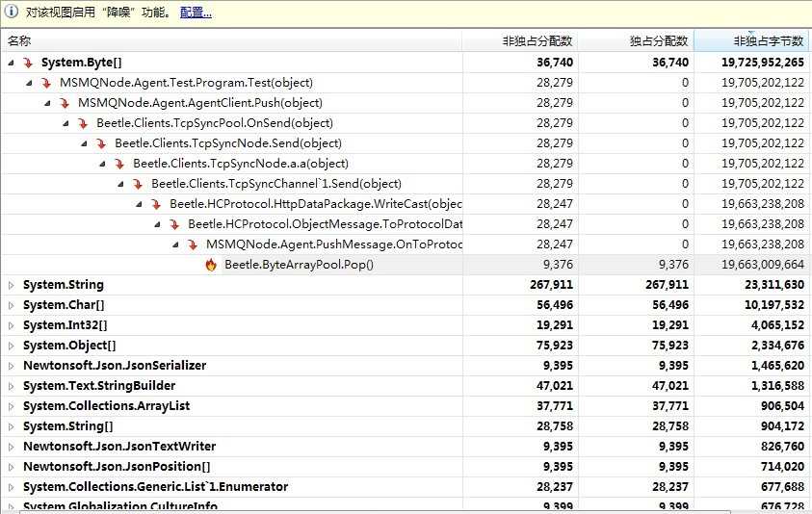
Task: Click the info icon in the noise-reduction banner
Action: coord(11,11)
